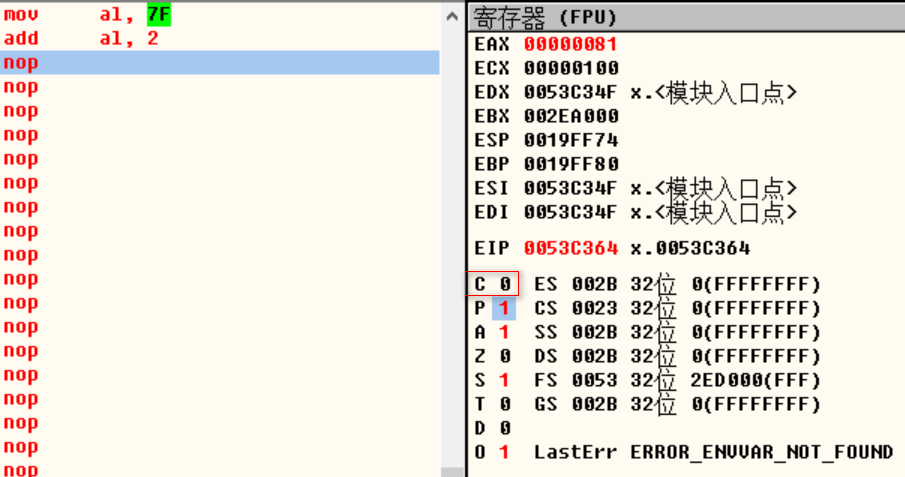Image resolution: width=905 pixels, height=477 pixels.
Task: Select the EBP register value 0019FF80
Action: pyautogui.click(x=571, y=164)
